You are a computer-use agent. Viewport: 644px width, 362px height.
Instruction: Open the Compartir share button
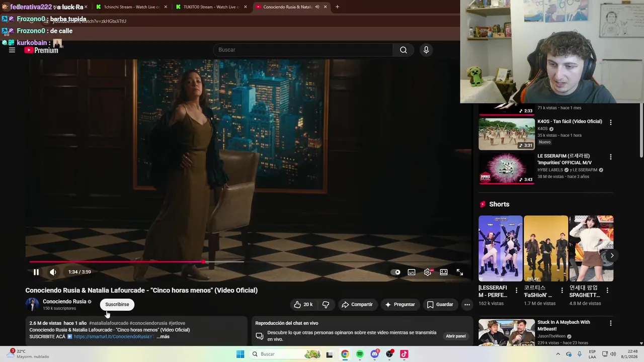pyautogui.click(x=357, y=304)
